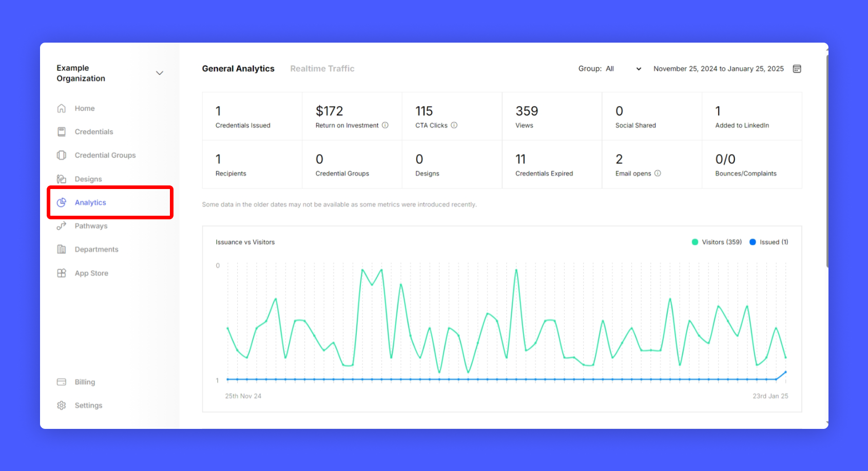The height and width of the screenshot is (471, 868).
Task: Click the Settings gear icon
Action: [x=62, y=405]
